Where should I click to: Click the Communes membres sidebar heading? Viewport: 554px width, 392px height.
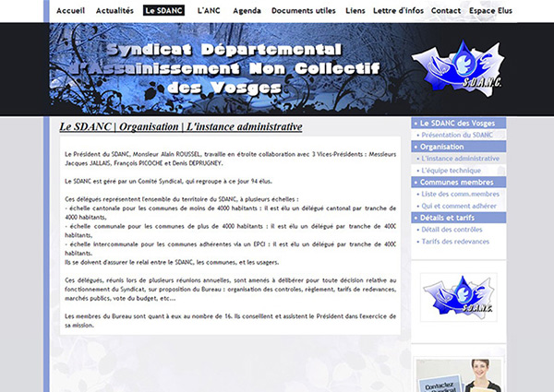click(x=459, y=183)
